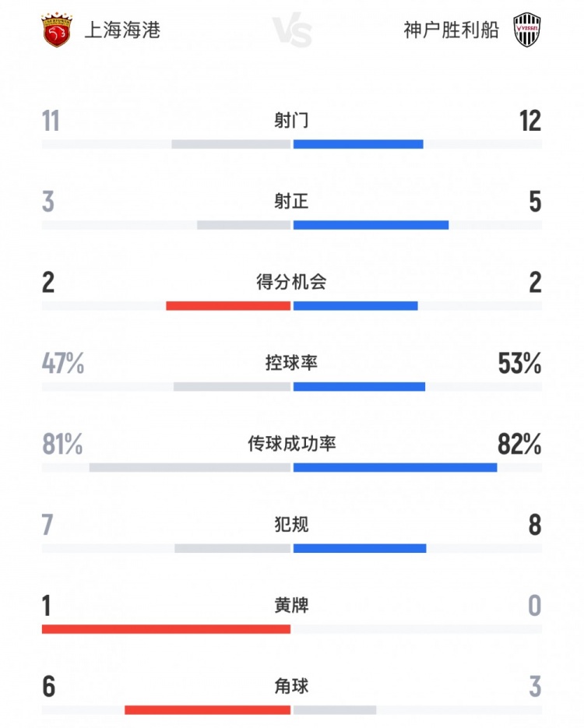
Task: Click the red 得分机会 bar for Shanghai
Action: (228, 306)
